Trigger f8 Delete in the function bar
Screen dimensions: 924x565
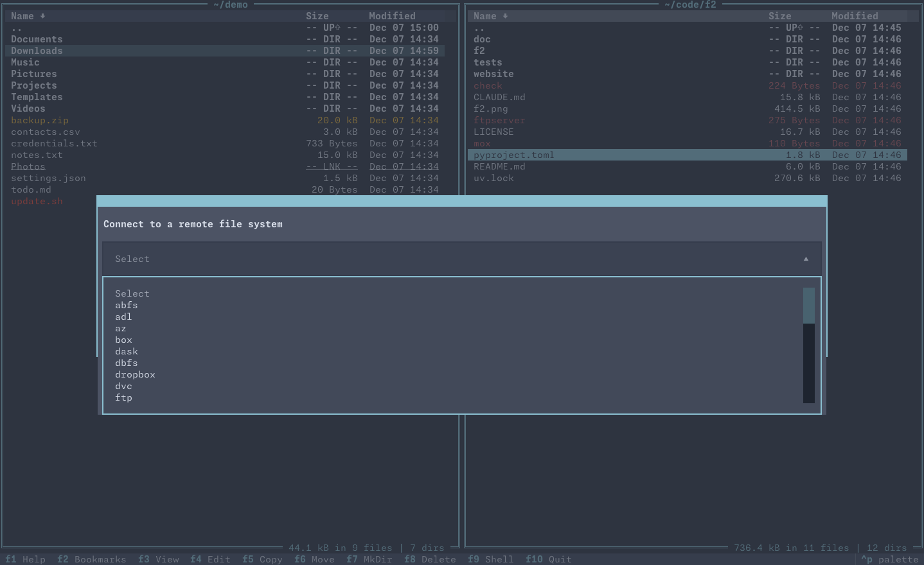(430, 559)
